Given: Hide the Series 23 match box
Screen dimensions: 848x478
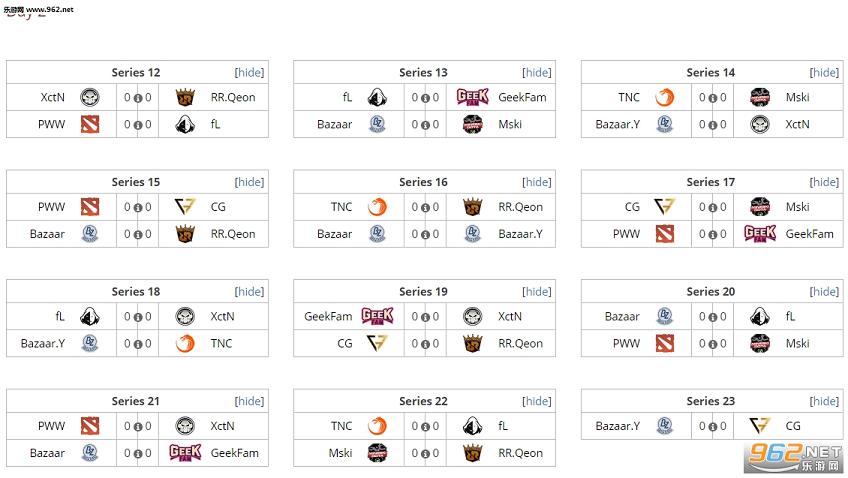Looking at the screenshot, I should click(824, 401).
